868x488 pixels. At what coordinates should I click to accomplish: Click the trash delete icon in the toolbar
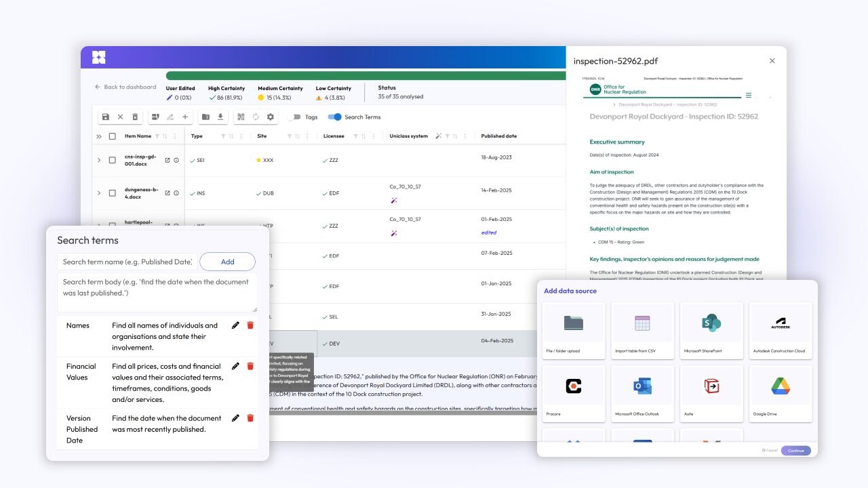pos(135,117)
